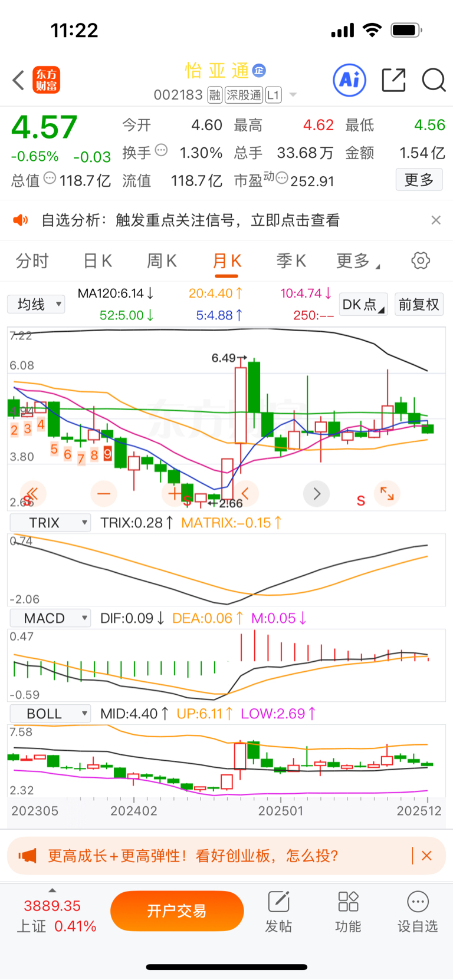Tap info icon next to 换手
The image size is (453, 980).
(161, 150)
